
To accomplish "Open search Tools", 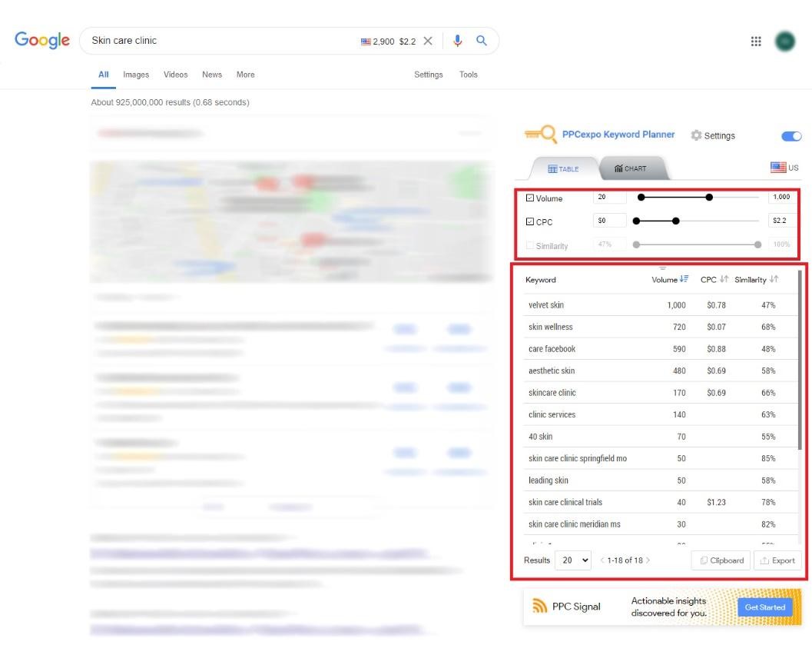I will click(468, 75).
